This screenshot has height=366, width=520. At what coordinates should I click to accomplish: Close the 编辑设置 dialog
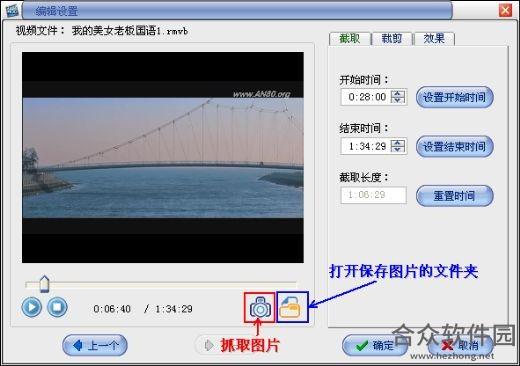pyautogui.click(x=505, y=11)
